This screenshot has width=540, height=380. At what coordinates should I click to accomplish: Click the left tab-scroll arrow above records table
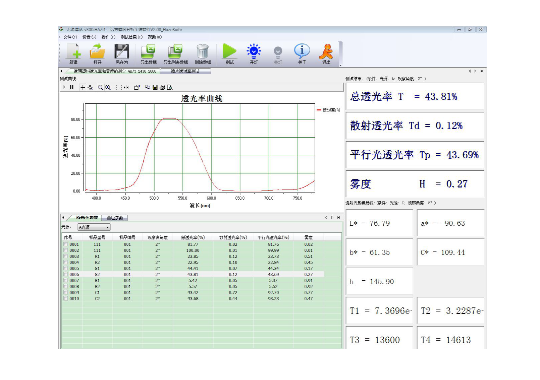(x=63, y=218)
